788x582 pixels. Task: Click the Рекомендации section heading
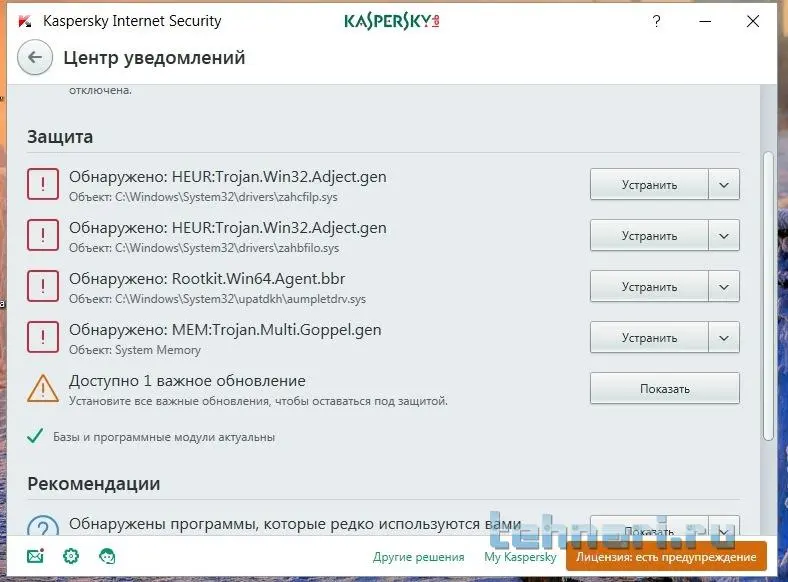pos(93,483)
